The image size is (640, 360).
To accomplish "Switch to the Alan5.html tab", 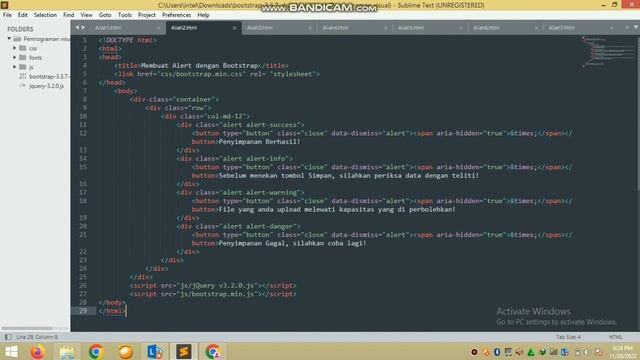I will (411, 28).
